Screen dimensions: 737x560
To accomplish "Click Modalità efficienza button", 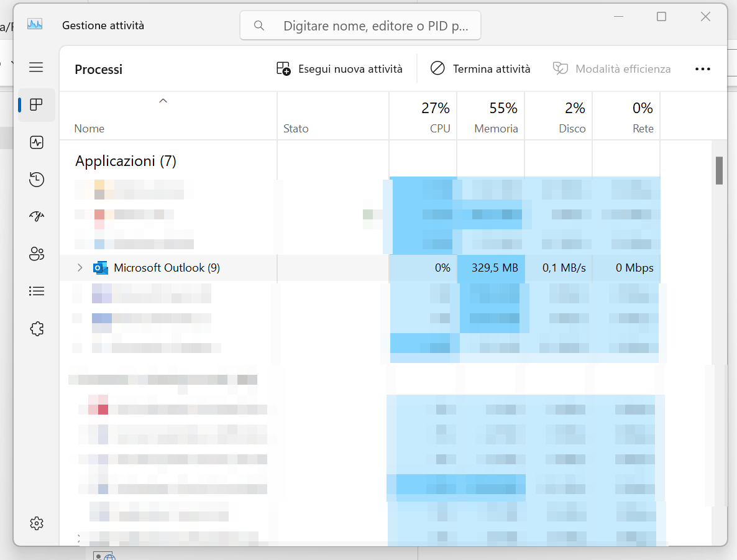I will click(x=611, y=68).
